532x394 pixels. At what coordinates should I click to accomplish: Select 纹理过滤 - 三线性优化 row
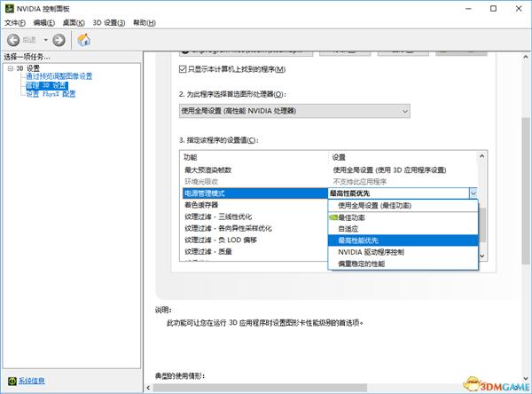point(255,217)
